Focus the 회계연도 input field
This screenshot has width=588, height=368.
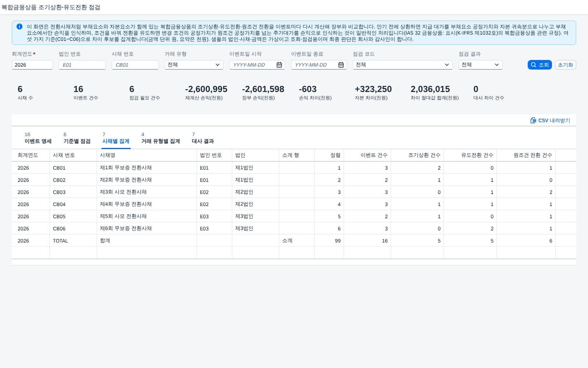point(32,65)
